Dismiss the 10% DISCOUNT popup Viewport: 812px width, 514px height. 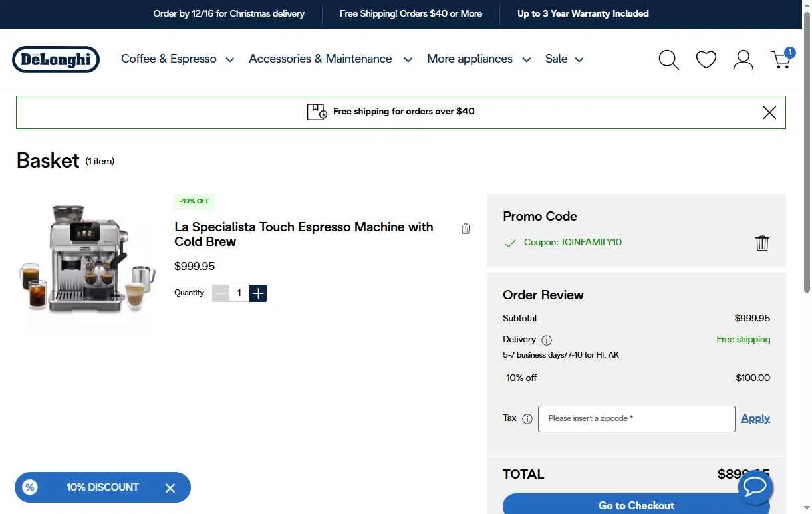coord(170,488)
